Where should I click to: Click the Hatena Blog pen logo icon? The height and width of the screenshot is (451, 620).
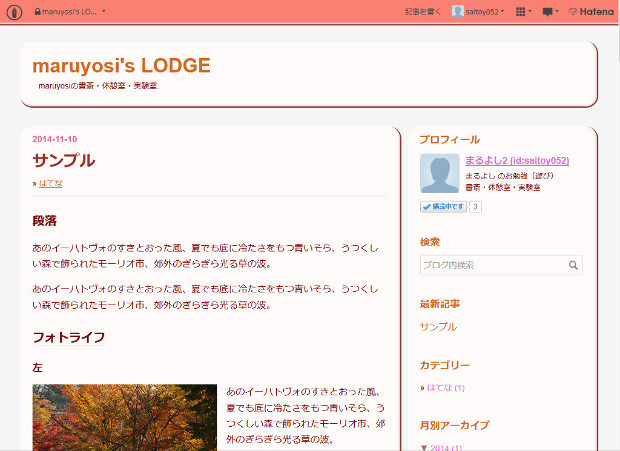click(14, 12)
